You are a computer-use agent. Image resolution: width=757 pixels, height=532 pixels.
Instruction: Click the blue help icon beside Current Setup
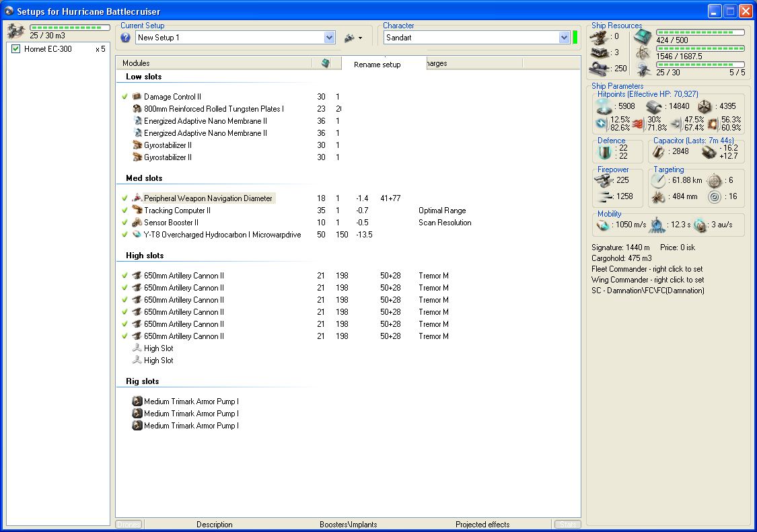tap(126, 38)
